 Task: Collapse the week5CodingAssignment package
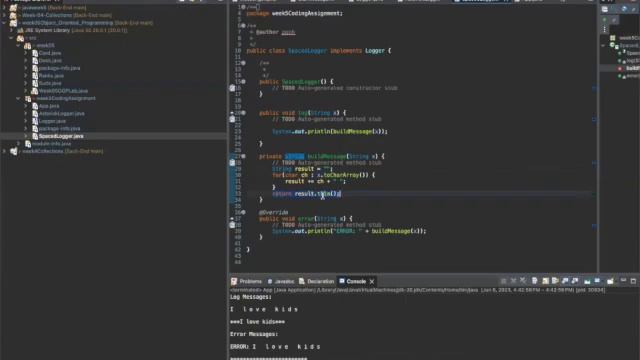click(x=18, y=98)
